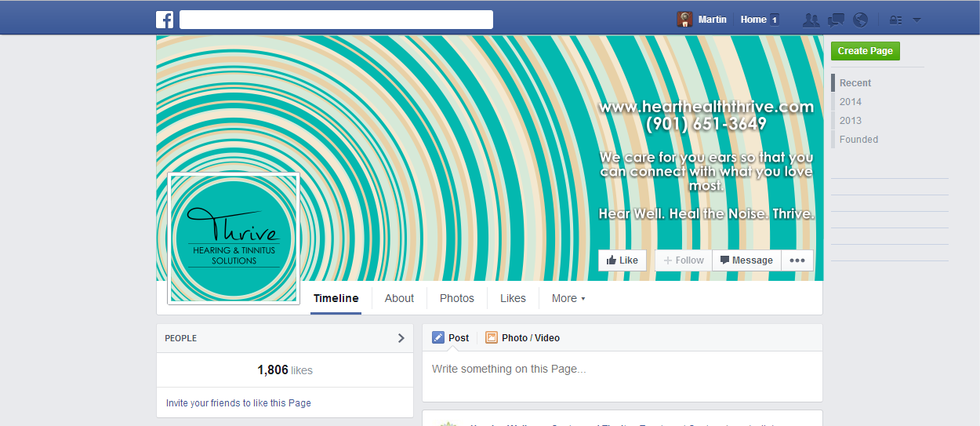980x426 pixels.
Task: Open Martin's profile picture thumbnail
Action: tap(685, 20)
